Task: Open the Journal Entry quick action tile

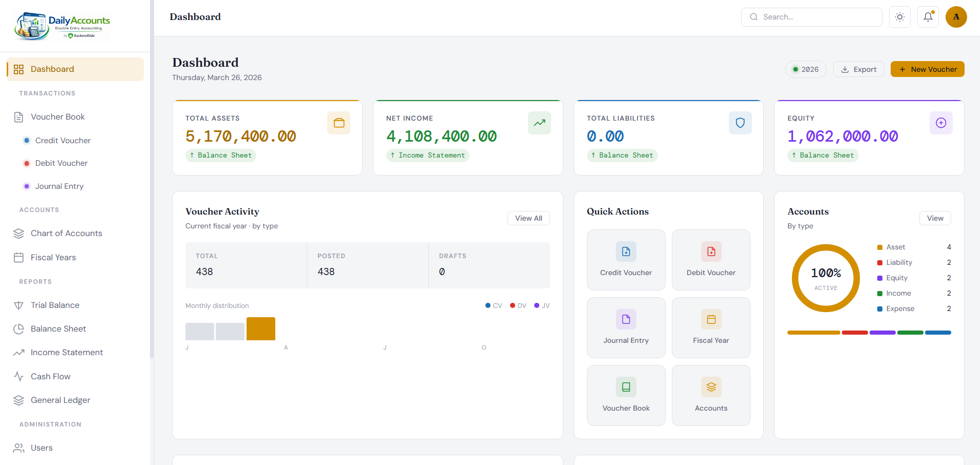Action: pyautogui.click(x=626, y=327)
